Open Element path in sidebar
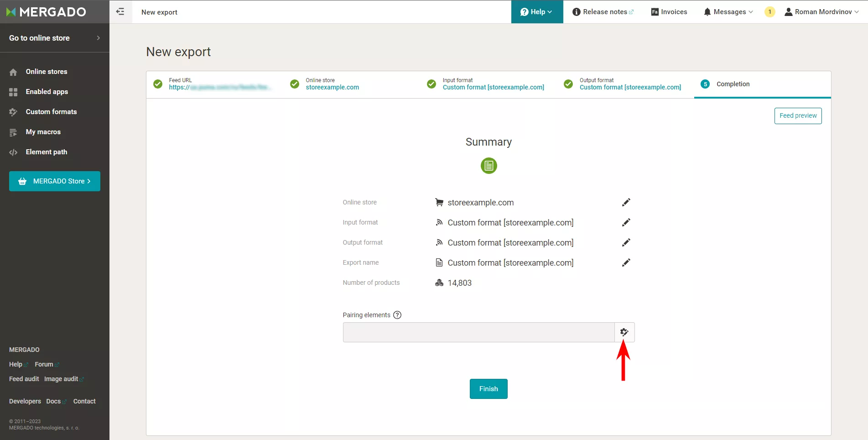 [x=47, y=152]
